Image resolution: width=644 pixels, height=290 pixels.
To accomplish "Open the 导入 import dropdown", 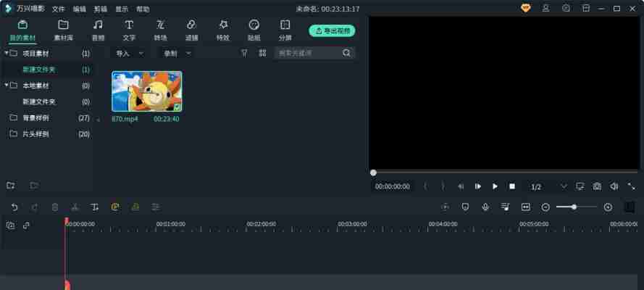I will pos(130,54).
